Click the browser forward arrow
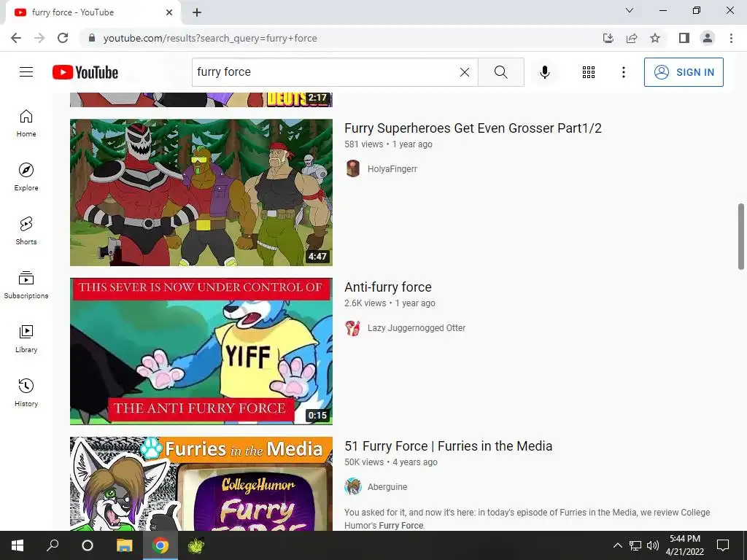747x560 pixels. [x=39, y=38]
